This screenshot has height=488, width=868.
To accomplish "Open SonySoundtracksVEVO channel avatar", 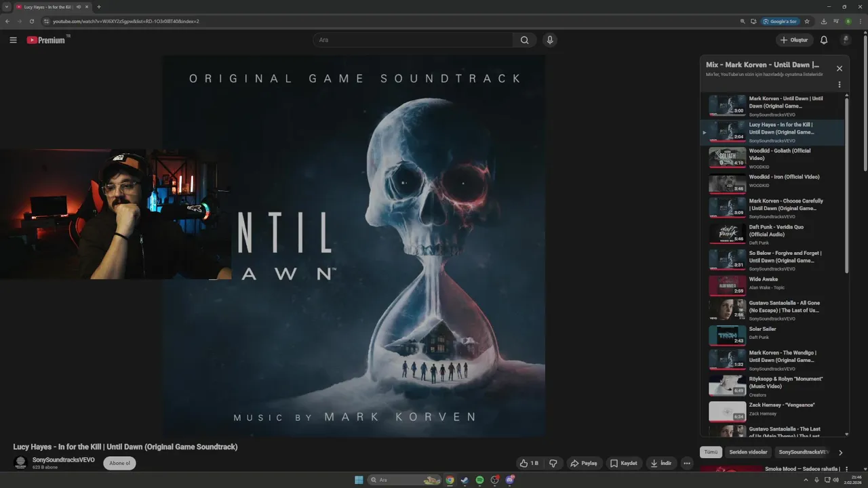I will point(20,462).
